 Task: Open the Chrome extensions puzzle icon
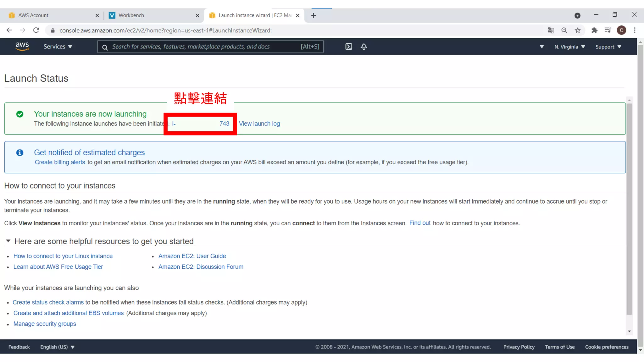pos(594,30)
